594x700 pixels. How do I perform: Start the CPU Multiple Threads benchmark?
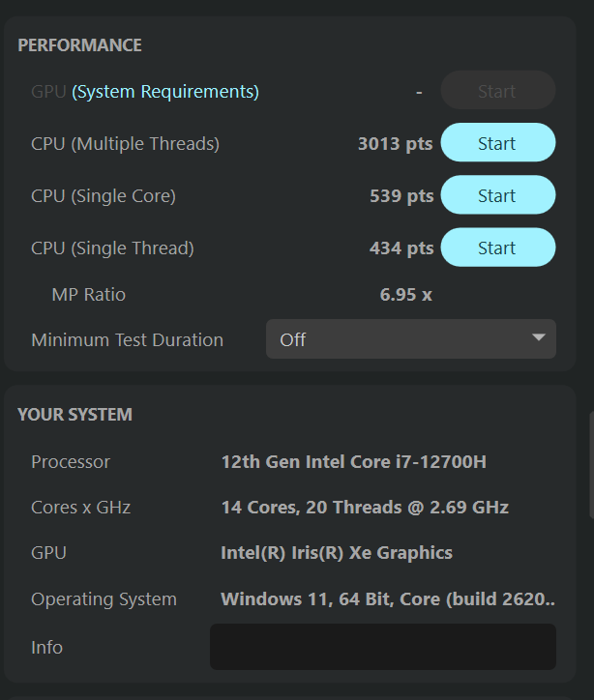click(x=497, y=143)
